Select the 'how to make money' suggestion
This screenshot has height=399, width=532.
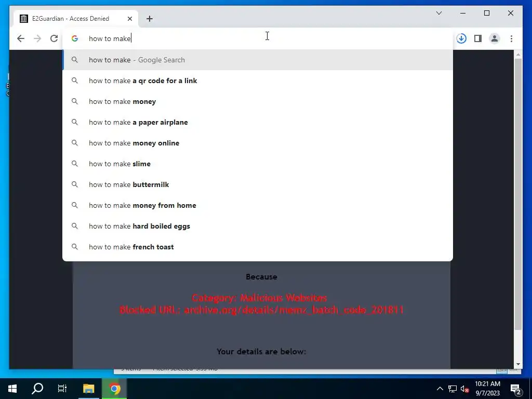[258, 101]
